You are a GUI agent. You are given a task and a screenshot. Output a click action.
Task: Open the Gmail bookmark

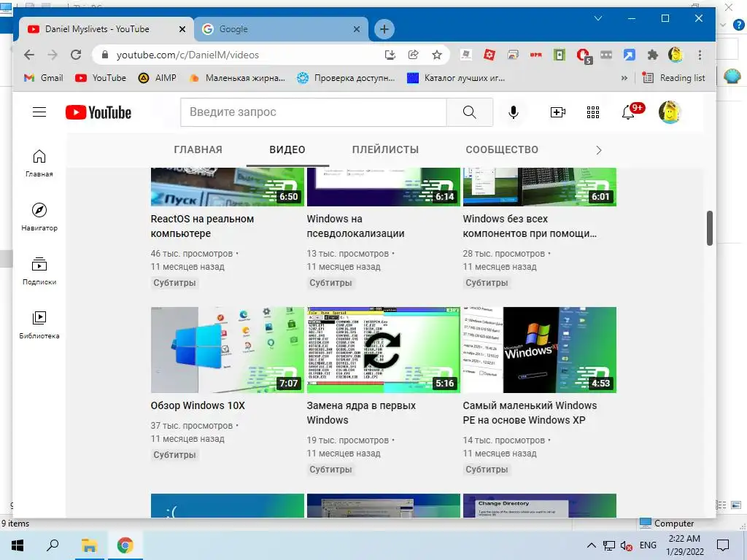43,78
